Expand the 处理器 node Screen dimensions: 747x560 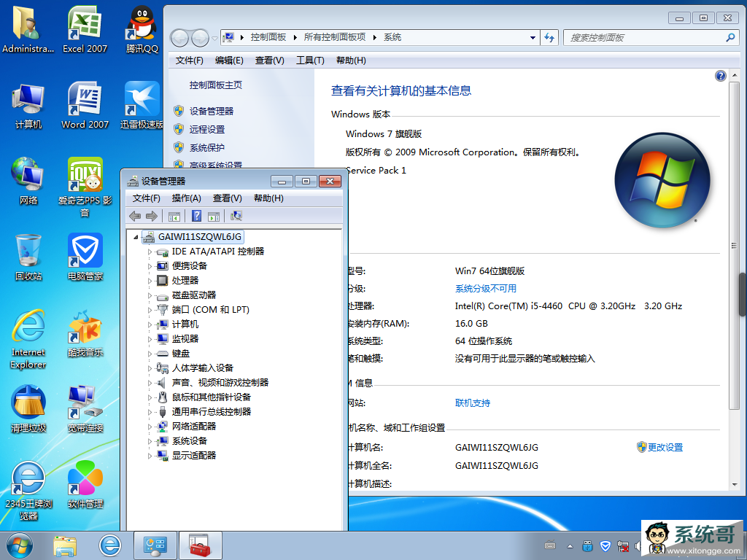pyautogui.click(x=150, y=281)
